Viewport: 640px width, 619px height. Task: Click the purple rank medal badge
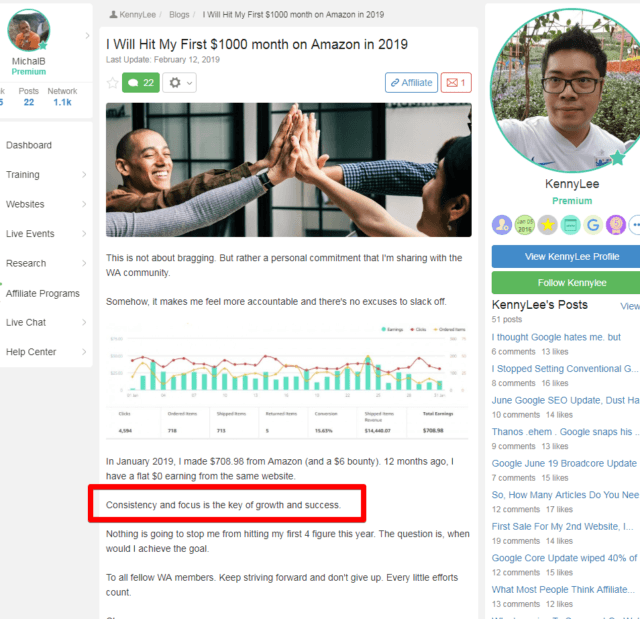pyautogui.click(x=616, y=225)
